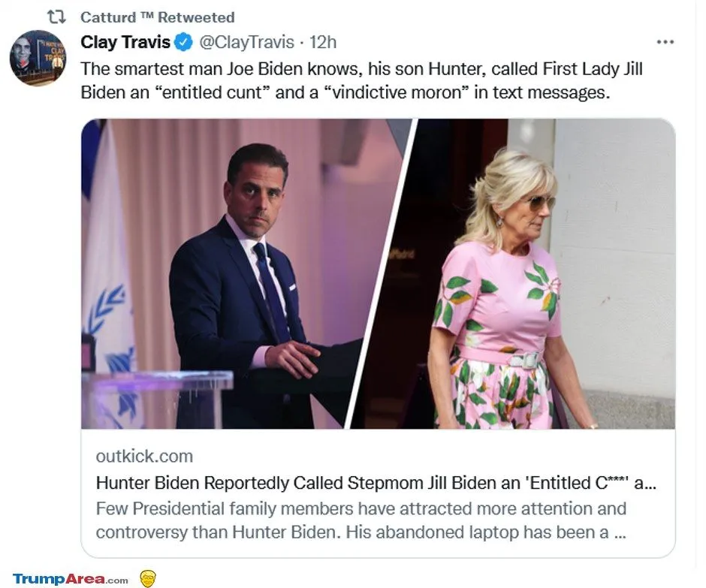Open Clay Travis's profile avatar
The width and height of the screenshot is (706, 588).
[x=38, y=58]
